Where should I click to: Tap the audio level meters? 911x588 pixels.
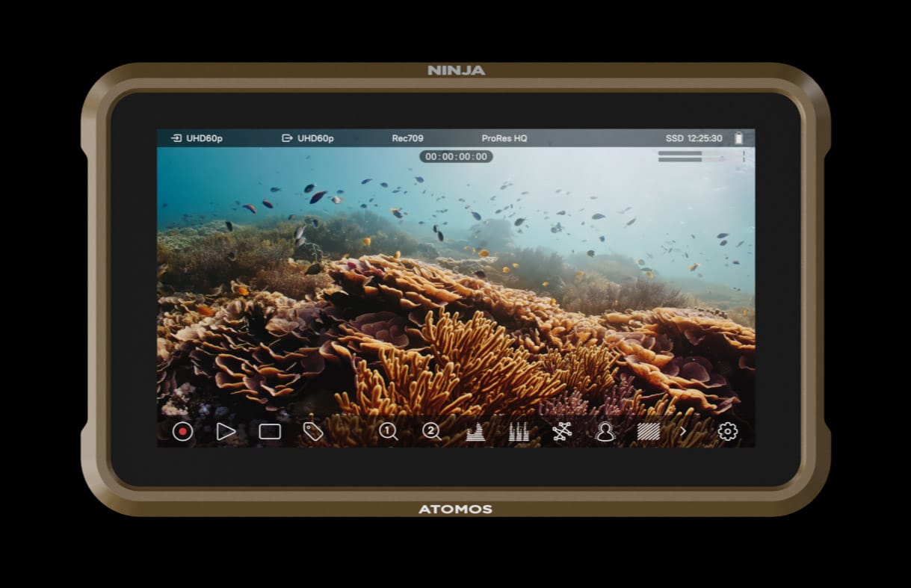(x=690, y=156)
